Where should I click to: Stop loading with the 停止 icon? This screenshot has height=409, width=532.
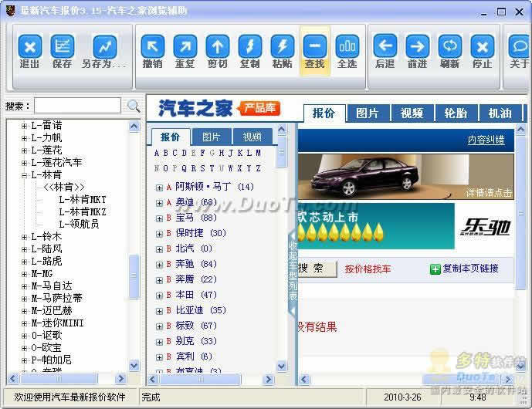click(x=482, y=46)
